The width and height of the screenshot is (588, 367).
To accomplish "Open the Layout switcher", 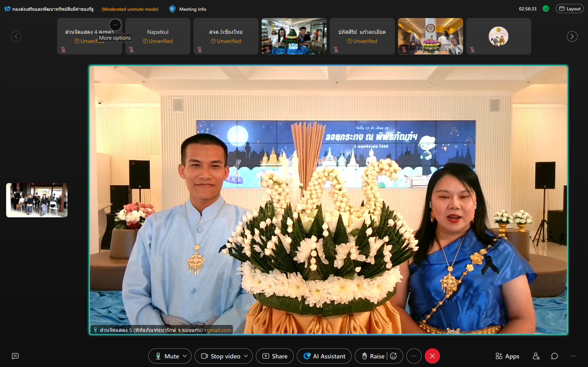I will (569, 8).
